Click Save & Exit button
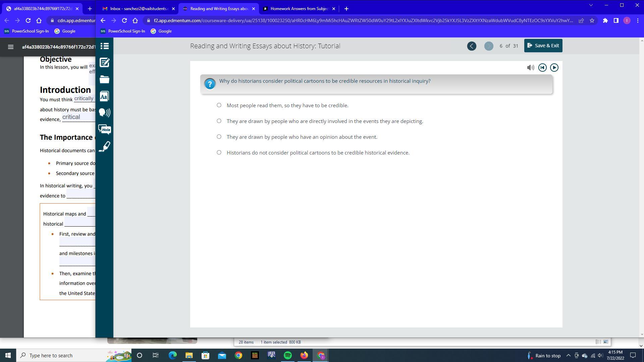 543,46
